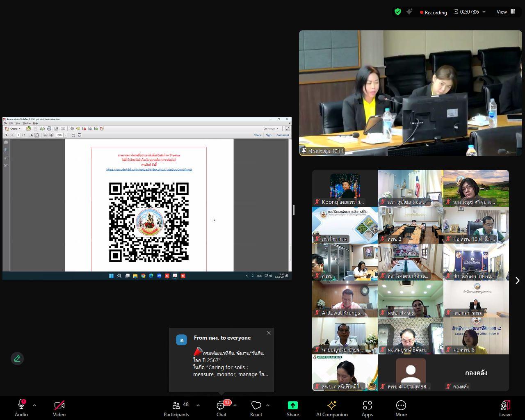Image resolution: width=525 pixels, height=420 pixels.
Task: Expand Participants options arrow
Action: (x=198, y=405)
